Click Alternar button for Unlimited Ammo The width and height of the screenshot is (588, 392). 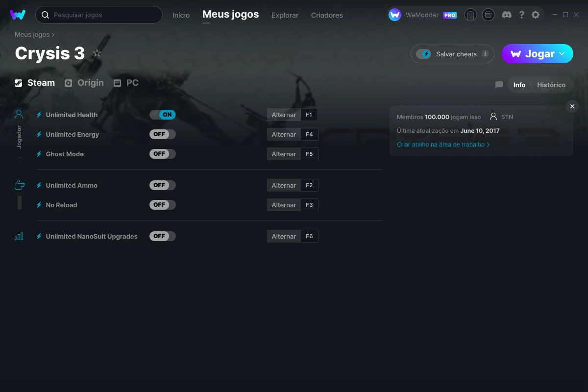[x=284, y=185]
